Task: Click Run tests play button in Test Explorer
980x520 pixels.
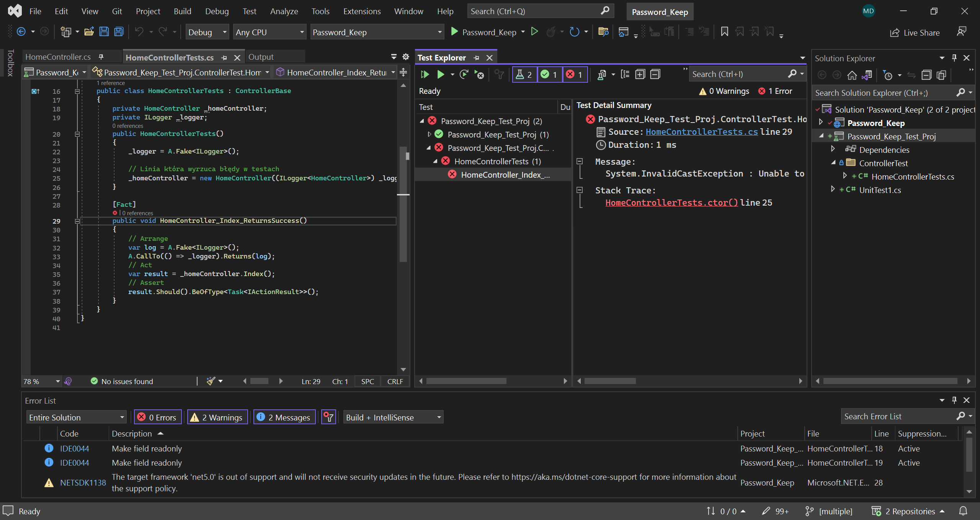Action: [x=441, y=74]
